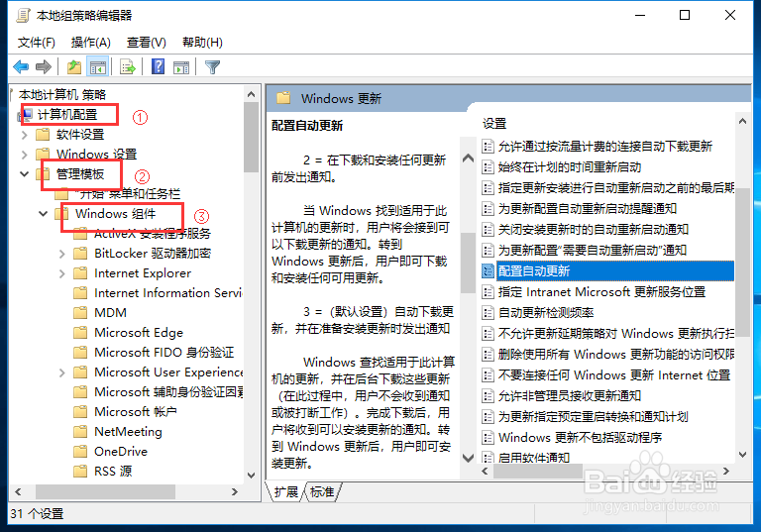Viewport: 761px width, 532px height.
Task: Toggle the Show/Hide action pane icon
Action: tap(181, 67)
